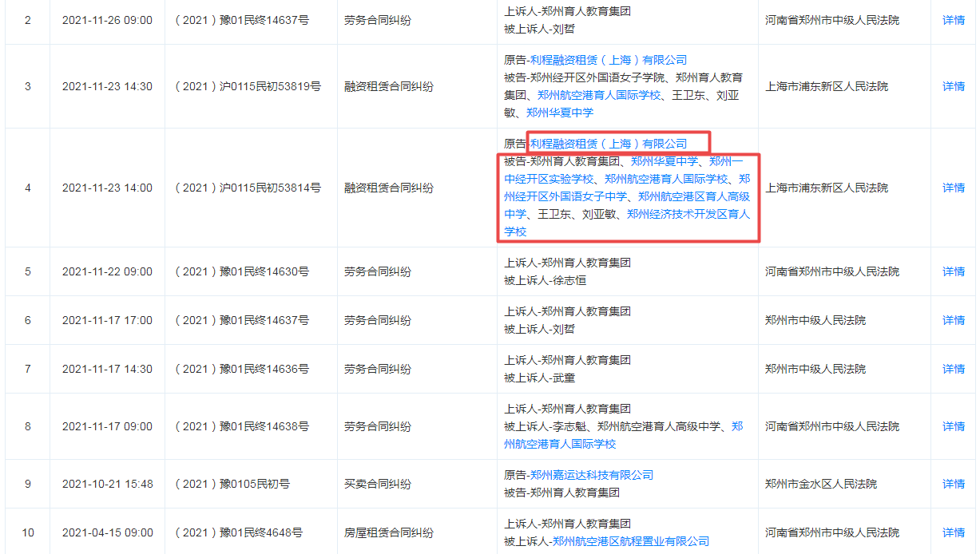Click row number 9 in the index column
This screenshot has width=980, height=554.
(x=28, y=484)
